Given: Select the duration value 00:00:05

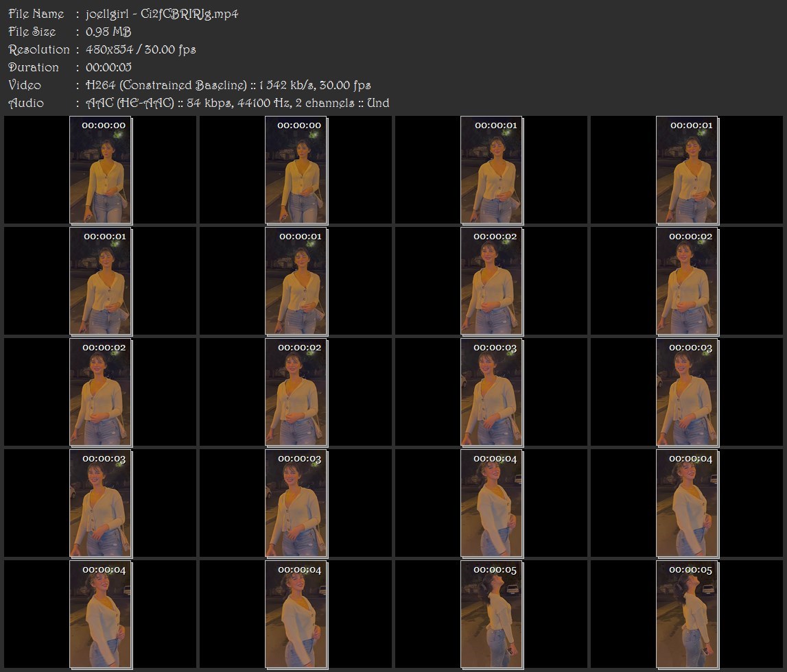Looking at the screenshot, I should 108,67.
